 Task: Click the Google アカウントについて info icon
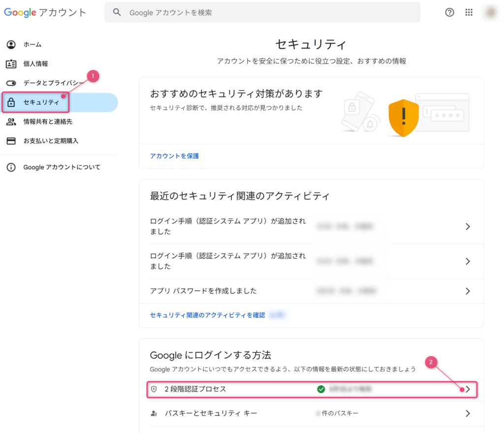coord(11,167)
